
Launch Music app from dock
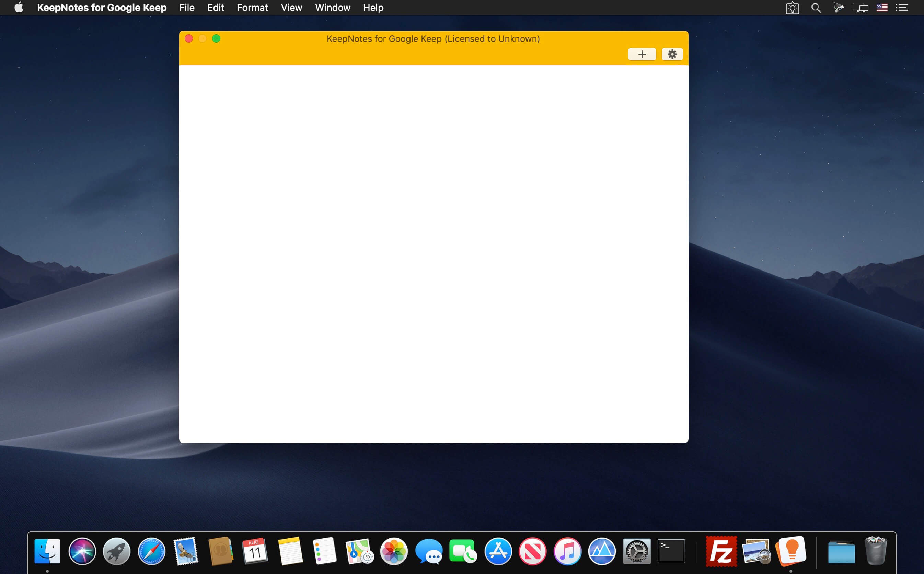click(566, 551)
